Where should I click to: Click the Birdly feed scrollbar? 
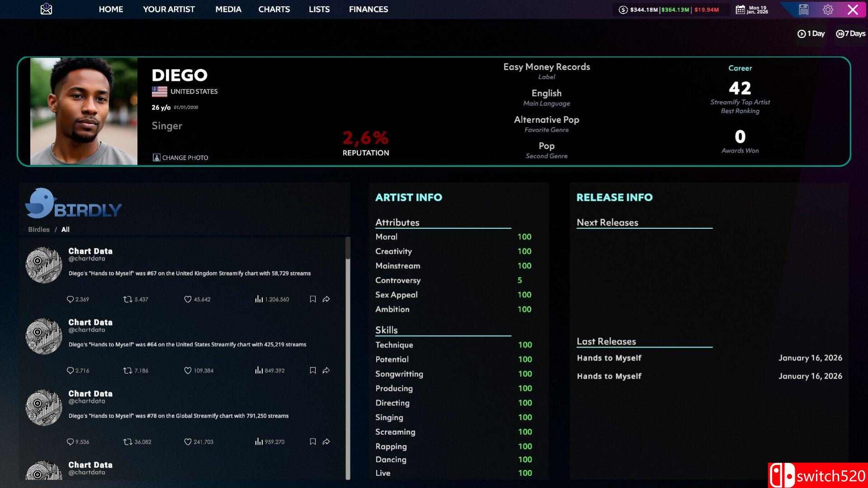348,358
